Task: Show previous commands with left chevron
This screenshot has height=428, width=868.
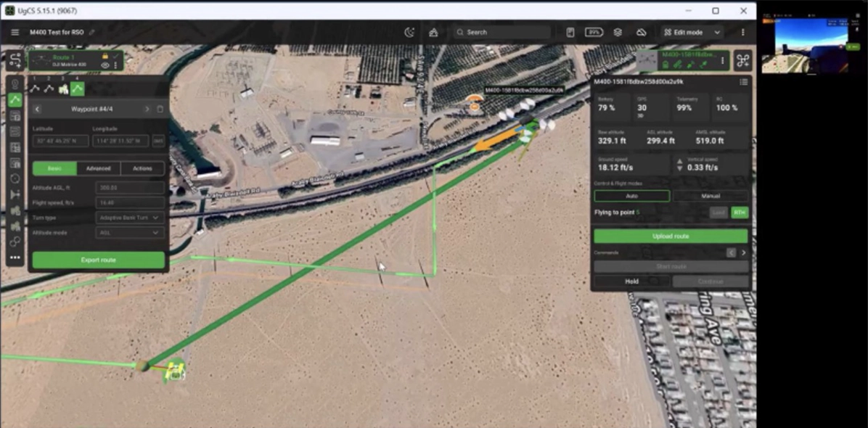Action: [732, 252]
